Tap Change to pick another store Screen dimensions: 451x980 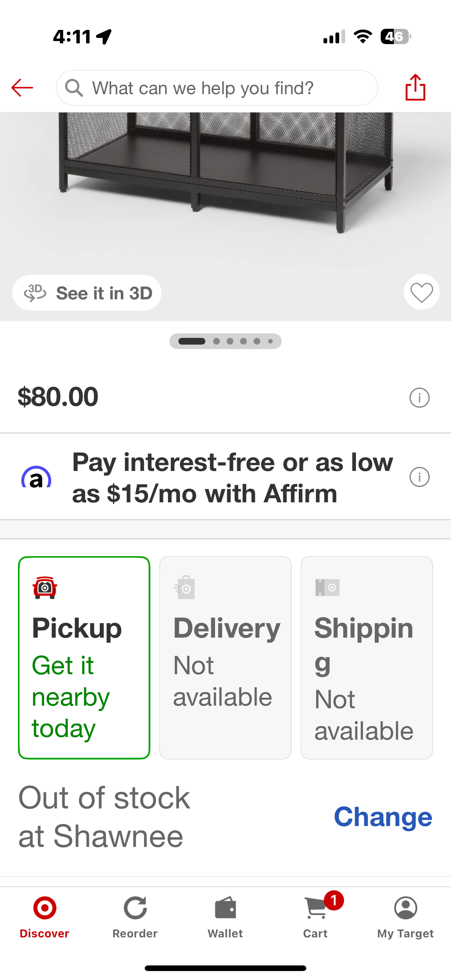[x=383, y=817]
